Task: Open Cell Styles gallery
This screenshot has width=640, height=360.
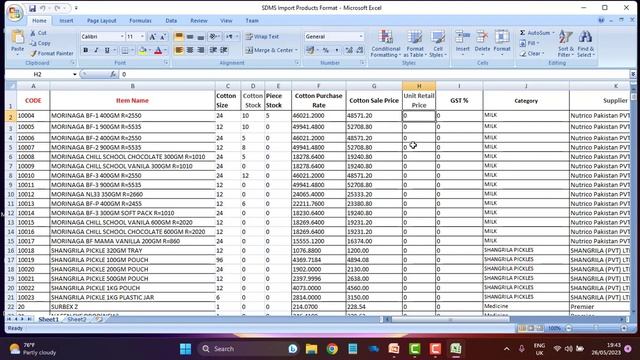Action: click(x=438, y=44)
